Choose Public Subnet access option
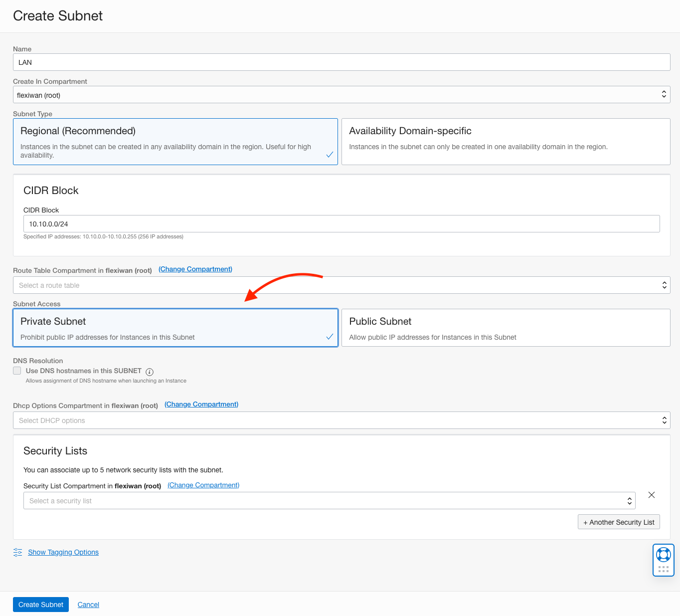The height and width of the screenshot is (616, 680). pos(506,328)
